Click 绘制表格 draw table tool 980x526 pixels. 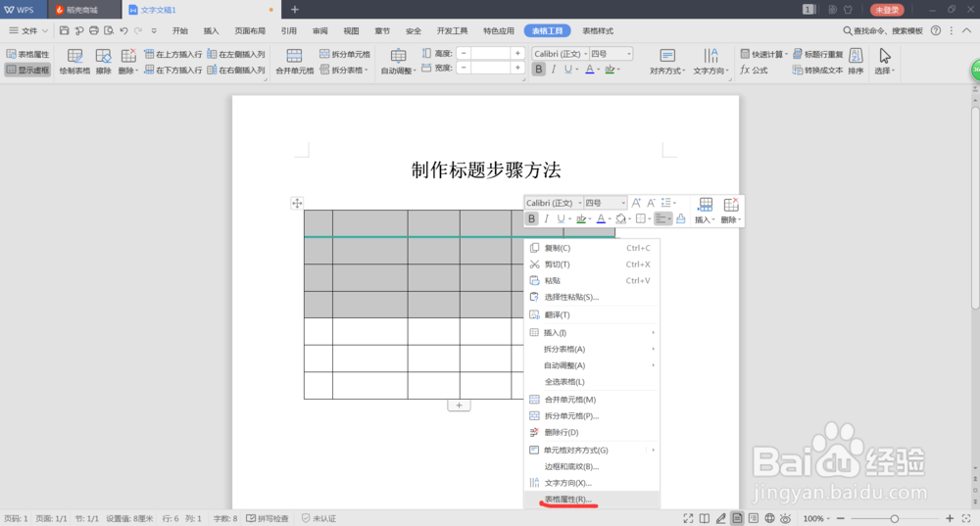tap(75, 62)
